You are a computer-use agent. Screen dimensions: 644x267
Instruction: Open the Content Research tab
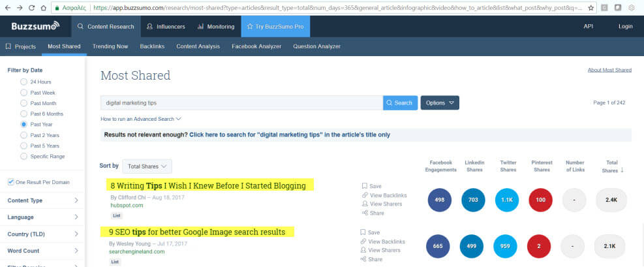[106, 26]
